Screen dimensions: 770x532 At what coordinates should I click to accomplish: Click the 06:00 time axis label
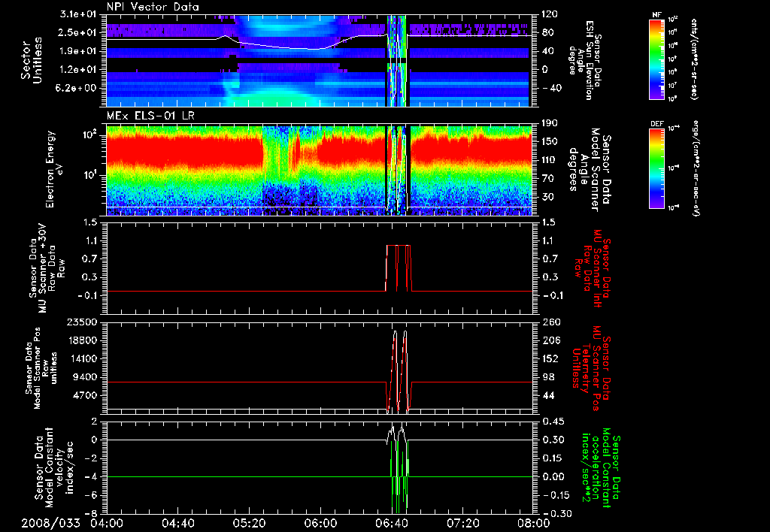(320, 523)
